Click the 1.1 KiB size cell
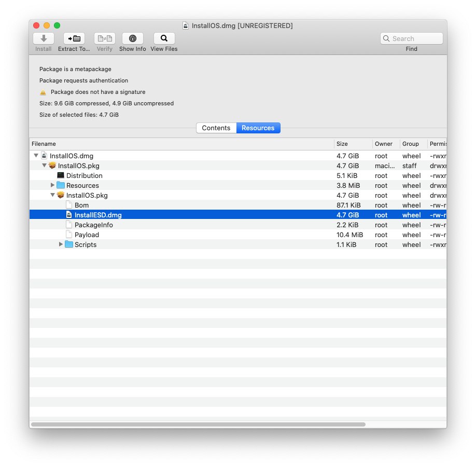Viewport: 476px width, 467px height. click(346, 244)
